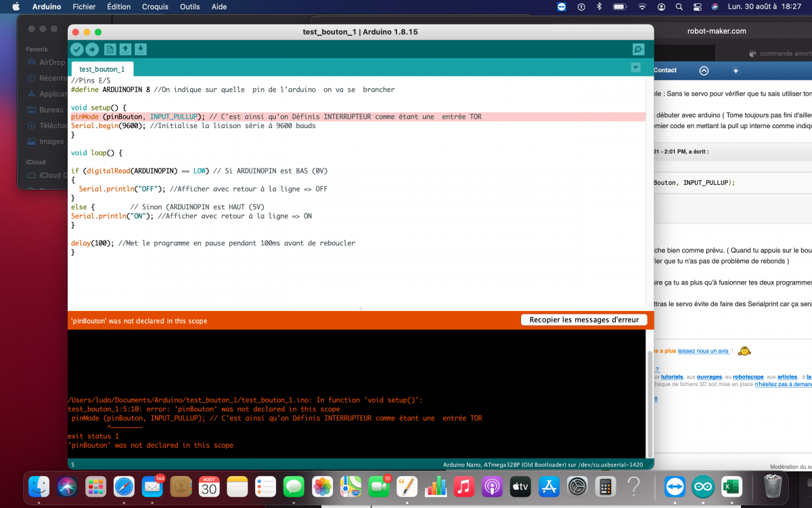Open App Store from the Dock
The image size is (812, 508).
[549, 486]
